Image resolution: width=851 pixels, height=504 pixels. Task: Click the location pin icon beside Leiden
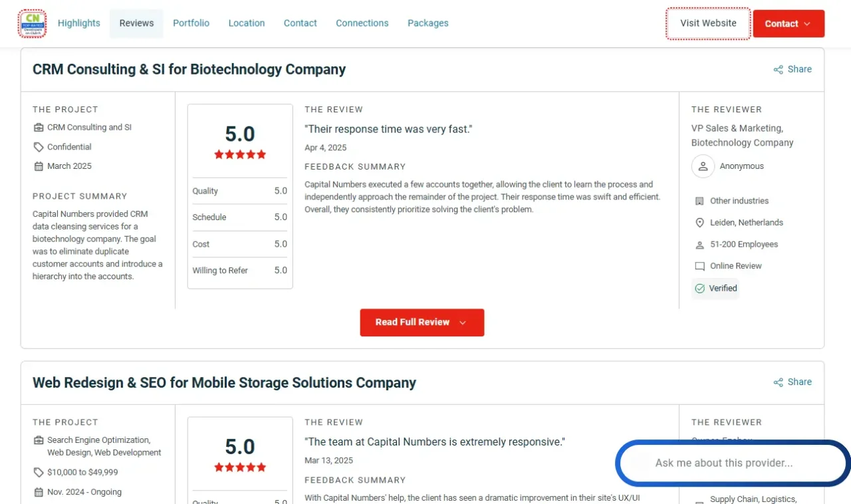point(699,223)
